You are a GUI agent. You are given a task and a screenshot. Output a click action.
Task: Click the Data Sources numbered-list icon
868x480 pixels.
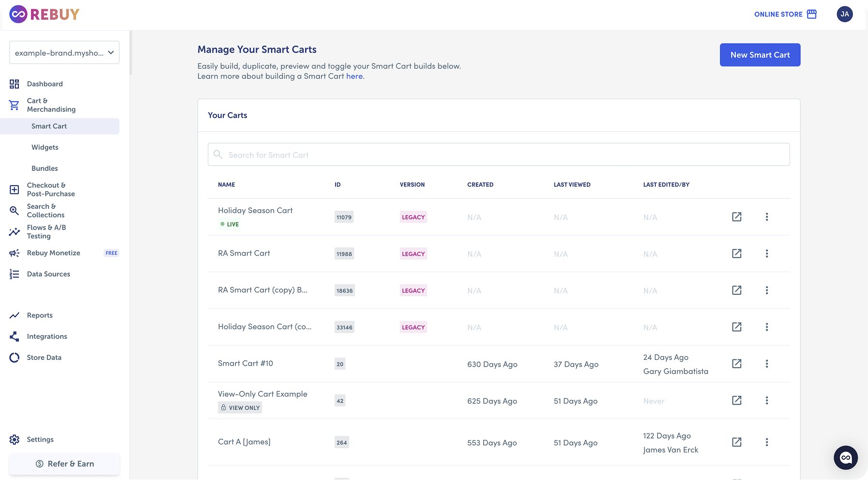tap(14, 274)
